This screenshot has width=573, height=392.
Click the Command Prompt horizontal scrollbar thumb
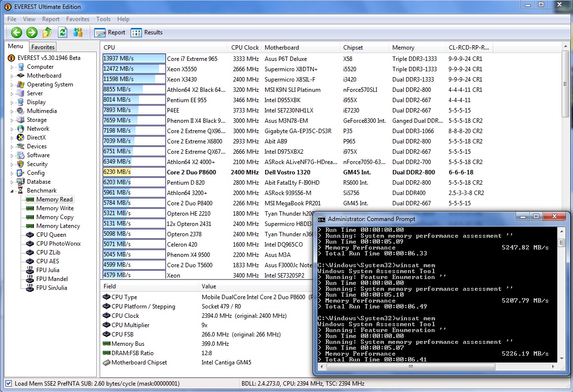[x=410, y=366]
